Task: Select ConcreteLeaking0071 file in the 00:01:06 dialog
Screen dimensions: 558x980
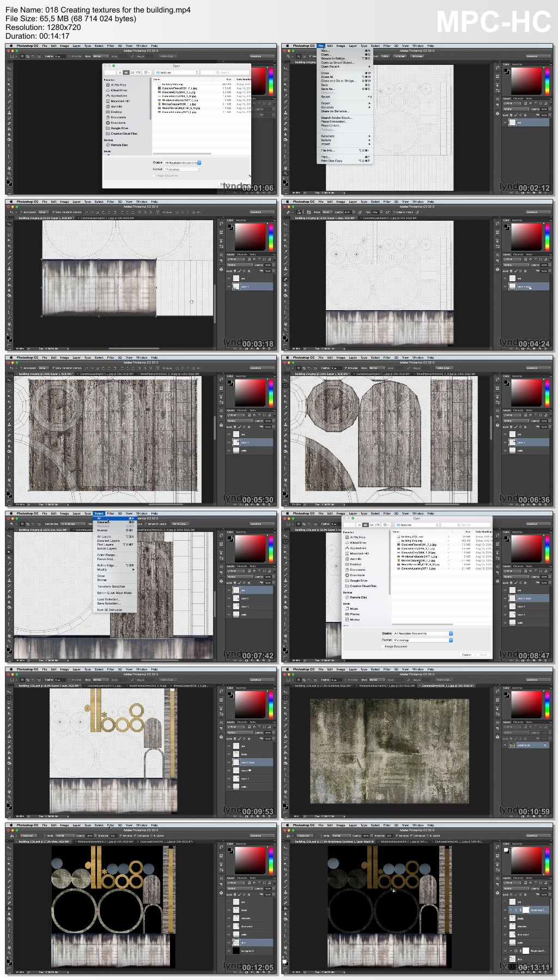Action: tap(179, 112)
